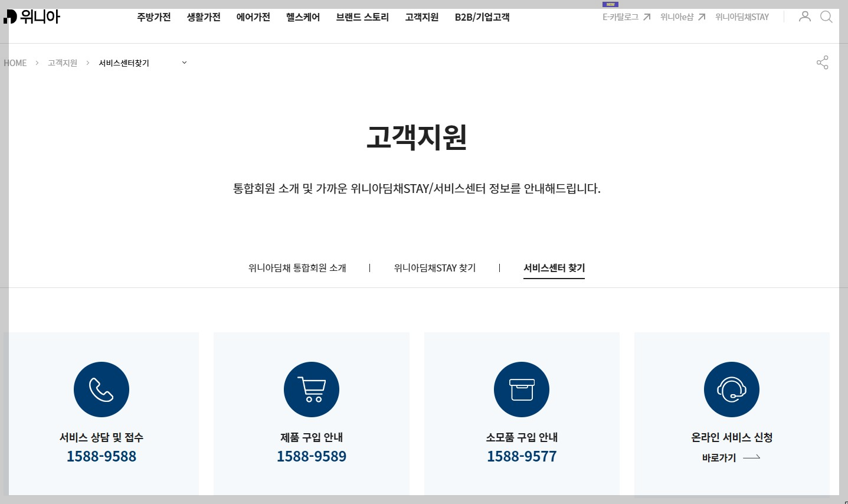Open the 브랜드 스토리 menu
This screenshot has width=848, height=504.
tap(362, 17)
